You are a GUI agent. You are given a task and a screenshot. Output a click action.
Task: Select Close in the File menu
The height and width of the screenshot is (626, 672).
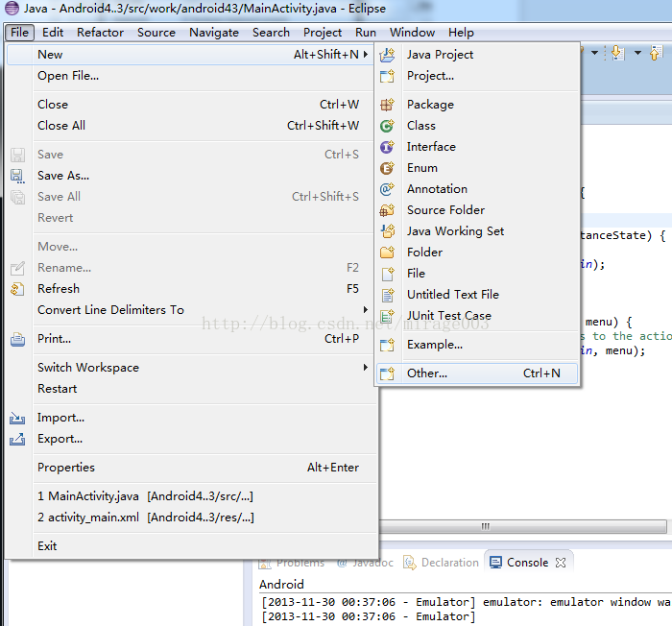pyautogui.click(x=191, y=105)
